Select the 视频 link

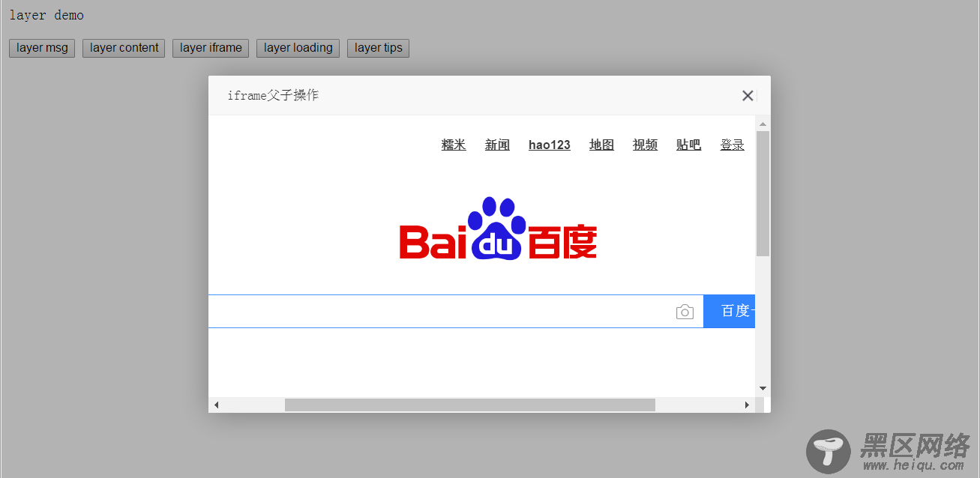point(645,145)
